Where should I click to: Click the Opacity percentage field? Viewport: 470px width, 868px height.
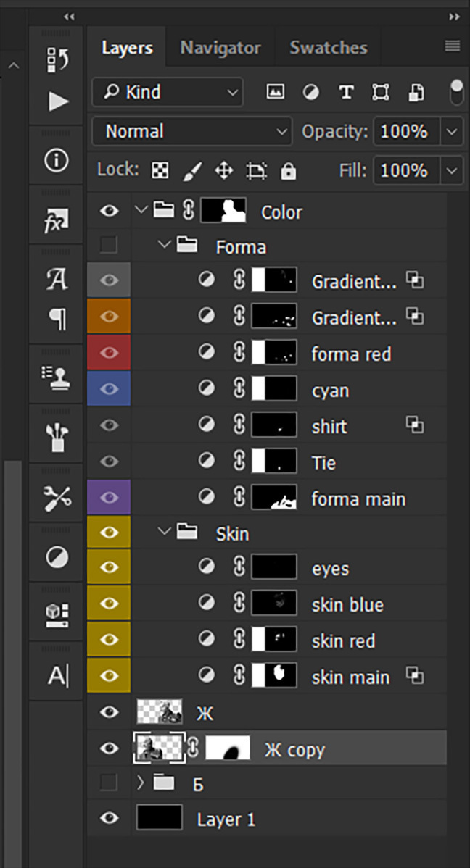[x=404, y=131]
